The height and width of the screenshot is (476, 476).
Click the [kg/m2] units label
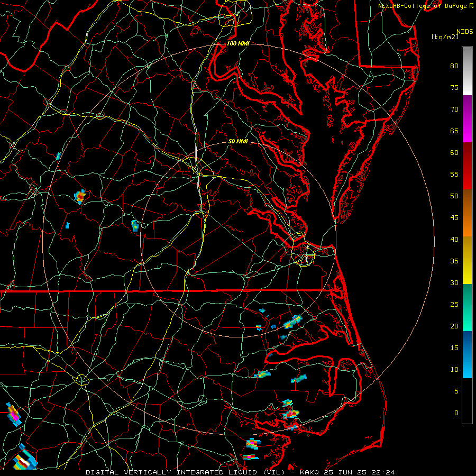(x=445, y=37)
